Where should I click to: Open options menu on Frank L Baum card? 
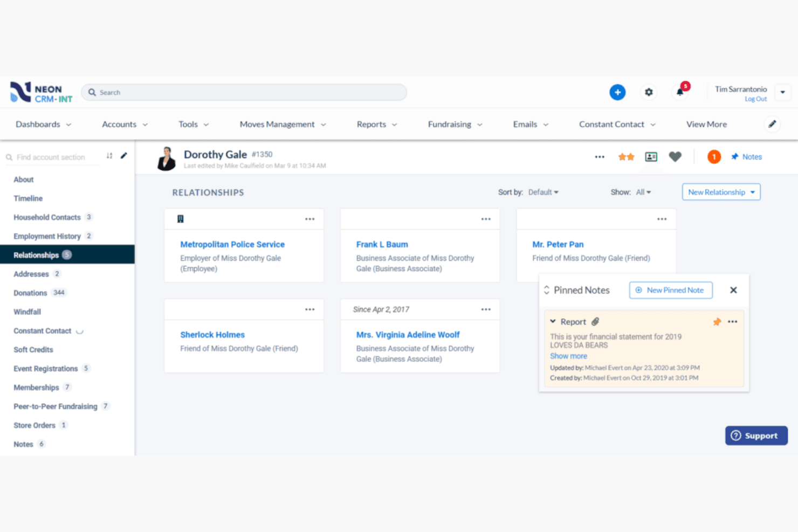(486, 219)
